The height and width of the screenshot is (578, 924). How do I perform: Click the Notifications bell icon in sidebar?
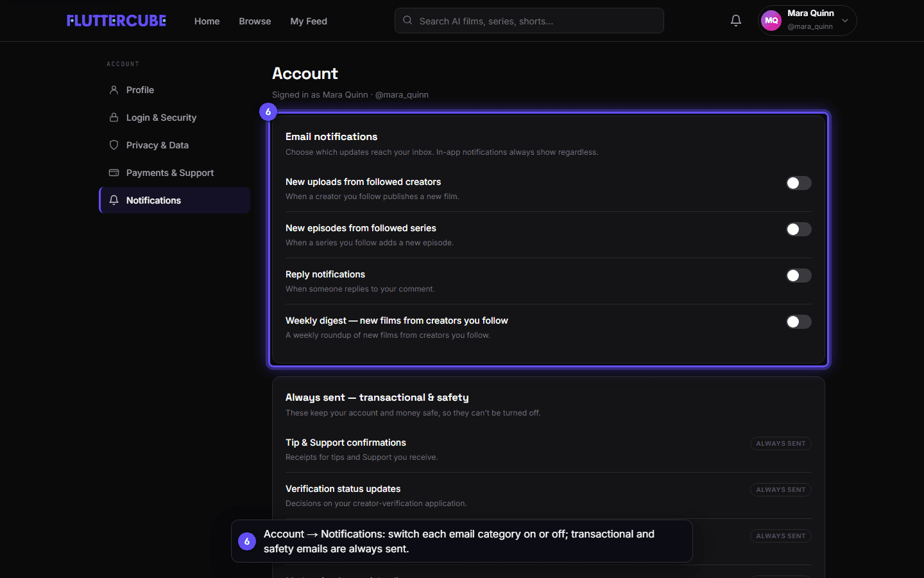point(114,200)
